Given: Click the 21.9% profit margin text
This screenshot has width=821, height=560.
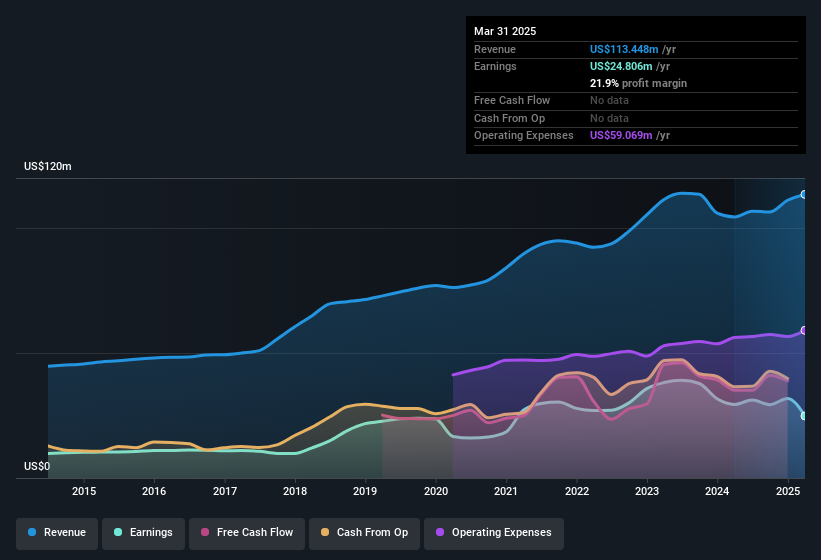Looking at the screenshot, I should pos(638,83).
